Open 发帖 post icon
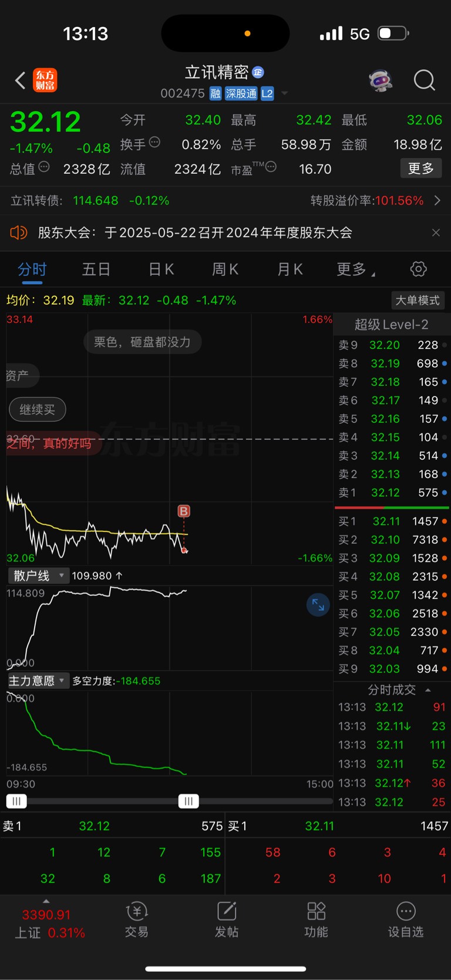451x980 pixels. [227, 920]
